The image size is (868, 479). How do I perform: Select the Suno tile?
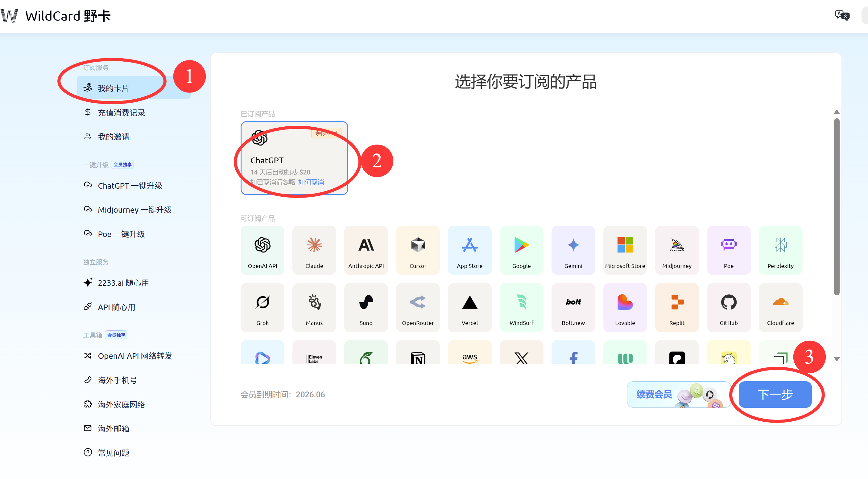pyautogui.click(x=366, y=307)
